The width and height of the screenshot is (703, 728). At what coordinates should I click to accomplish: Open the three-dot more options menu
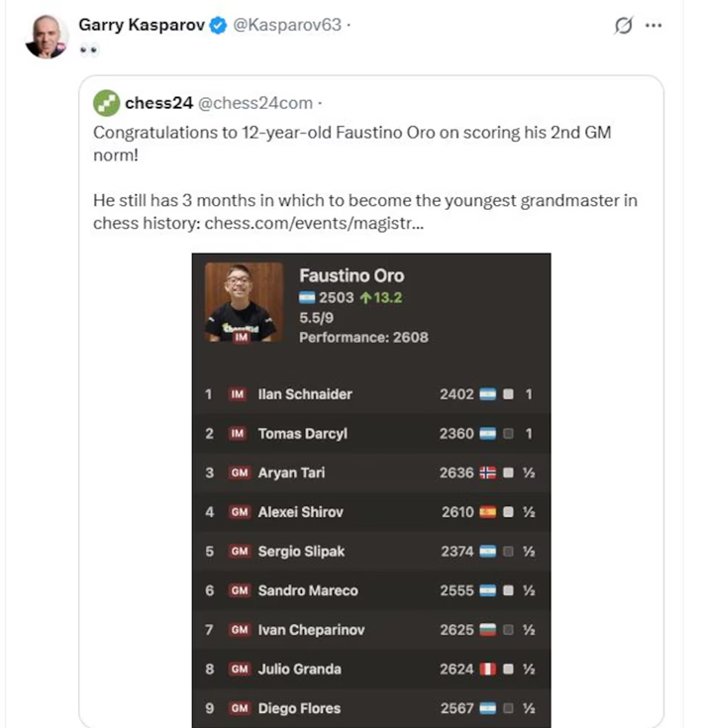tap(653, 26)
